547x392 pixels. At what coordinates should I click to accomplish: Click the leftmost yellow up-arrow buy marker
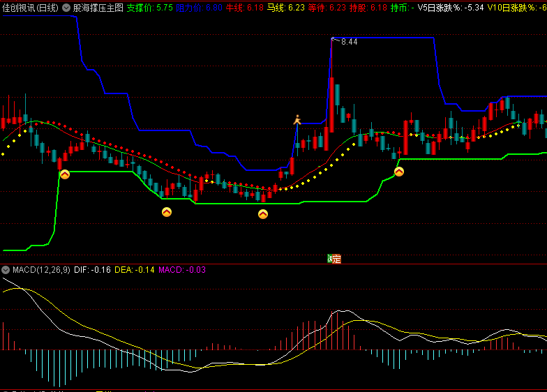pos(65,174)
